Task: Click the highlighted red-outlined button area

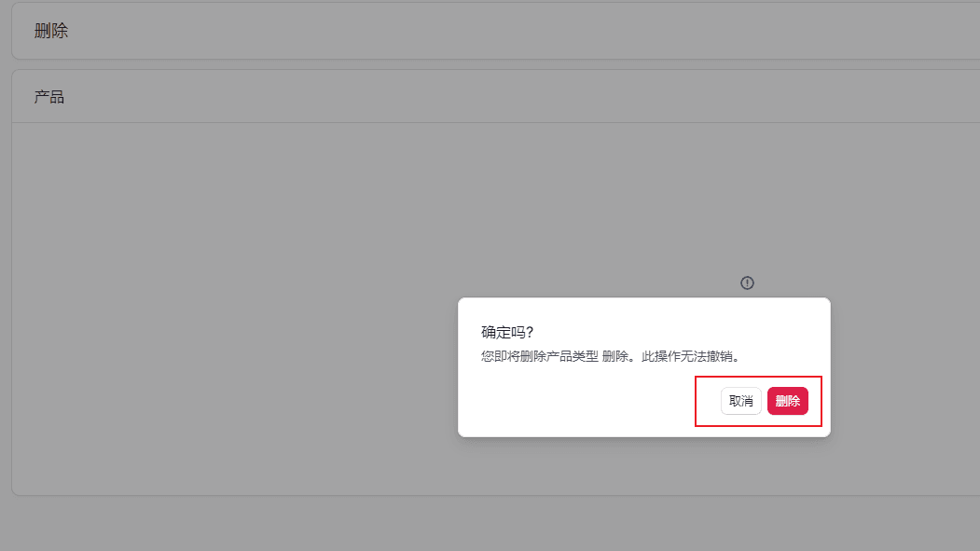Action: 758,401
